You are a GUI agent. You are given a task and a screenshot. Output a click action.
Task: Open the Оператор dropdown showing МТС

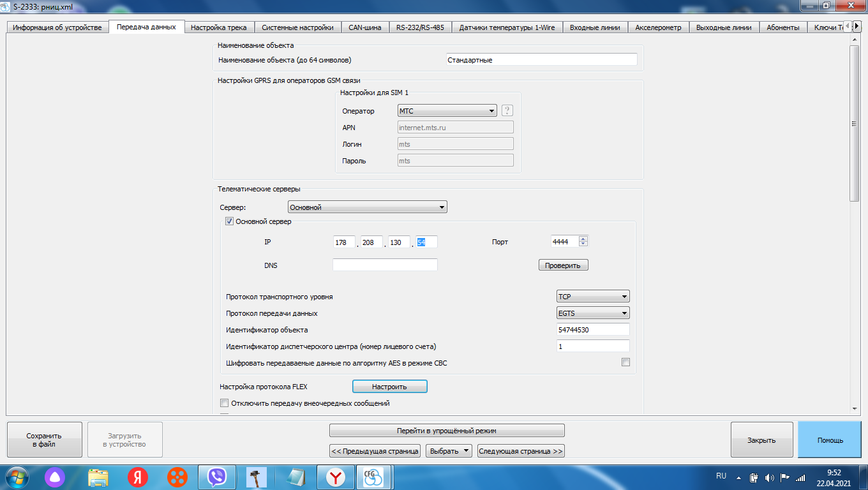point(447,110)
